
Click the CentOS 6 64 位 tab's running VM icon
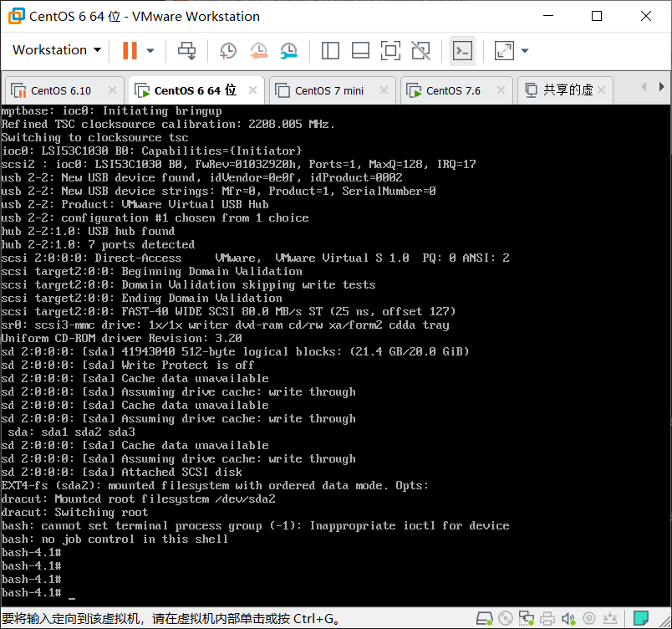click(x=142, y=90)
